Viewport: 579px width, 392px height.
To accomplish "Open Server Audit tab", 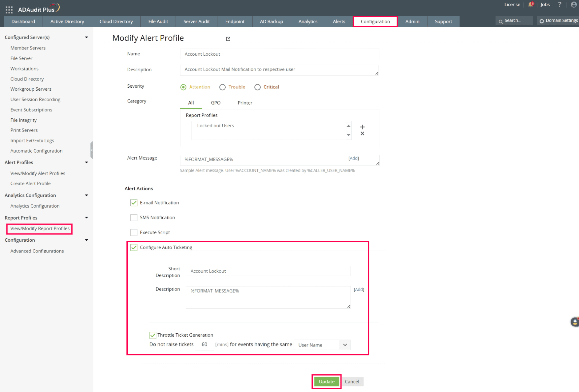I will tap(197, 21).
